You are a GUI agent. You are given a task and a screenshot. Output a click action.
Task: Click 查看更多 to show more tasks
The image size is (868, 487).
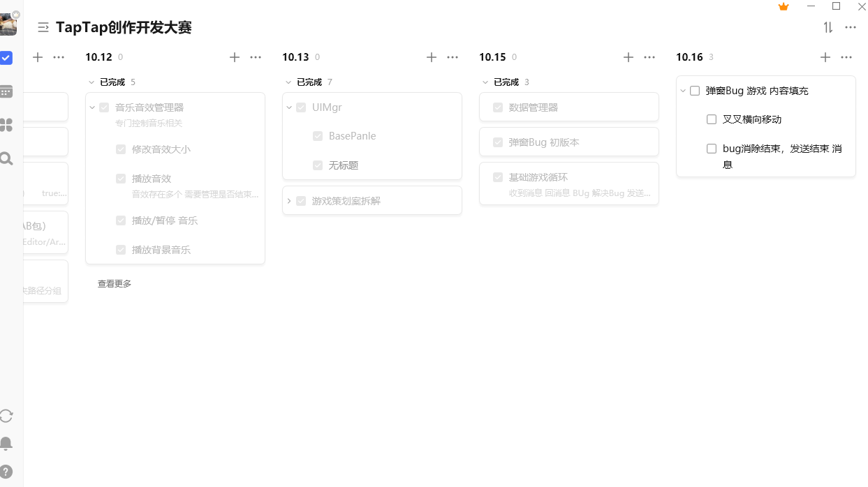[115, 284]
